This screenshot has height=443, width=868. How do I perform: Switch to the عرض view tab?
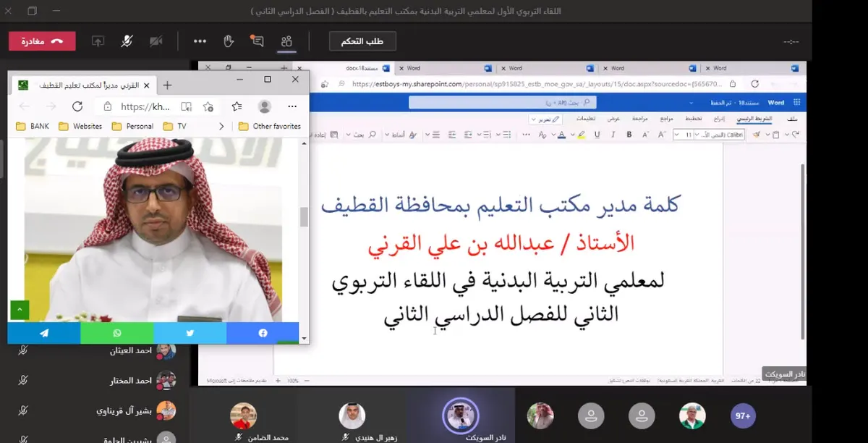point(613,118)
